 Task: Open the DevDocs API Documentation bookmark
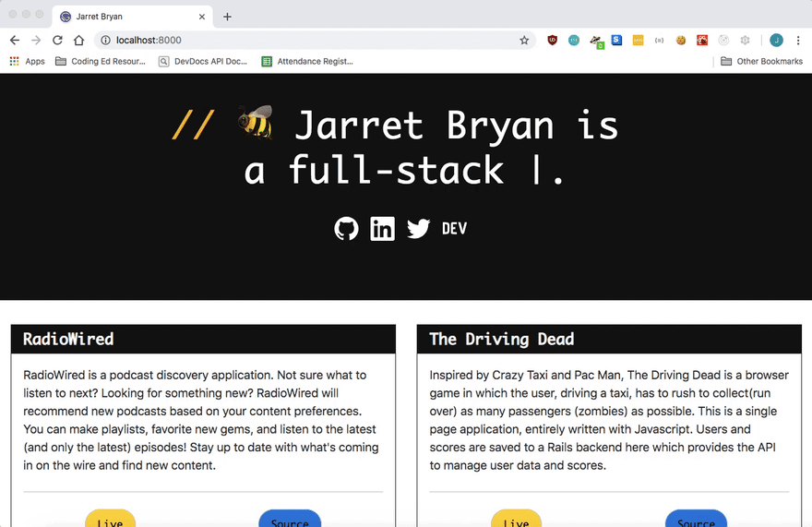click(x=203, y=61)
